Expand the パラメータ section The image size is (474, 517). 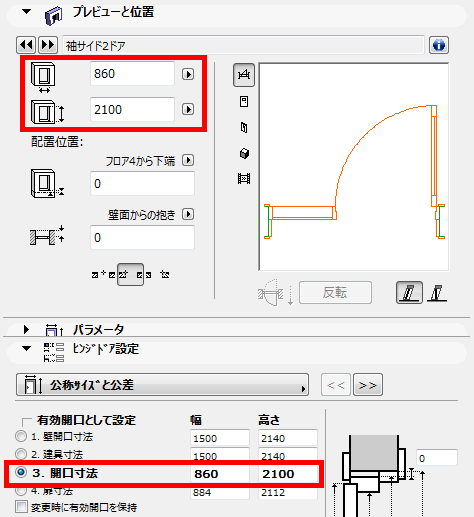click(26, 329)
